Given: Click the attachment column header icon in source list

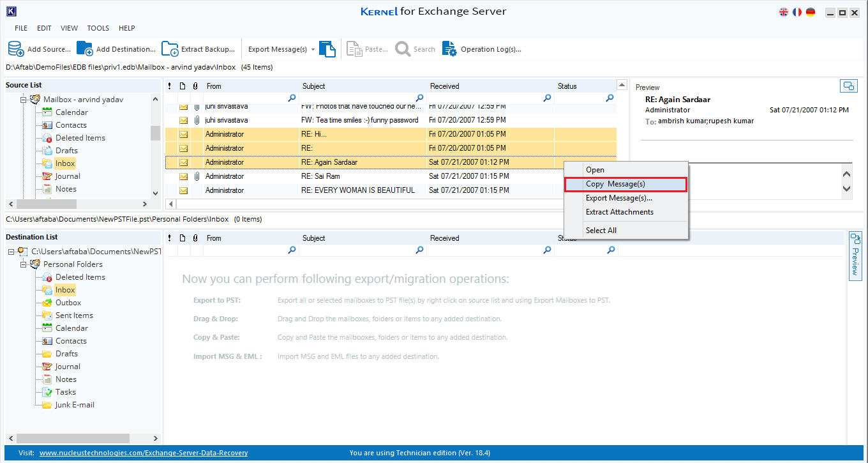Looking at the screenshot, I should point(196,86).
